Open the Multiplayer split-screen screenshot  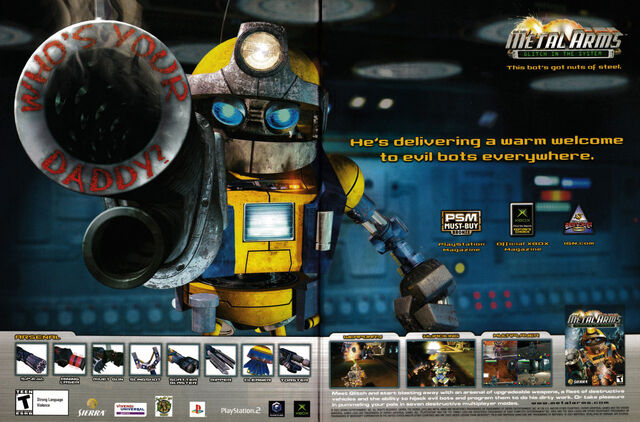tap(517, 362)
